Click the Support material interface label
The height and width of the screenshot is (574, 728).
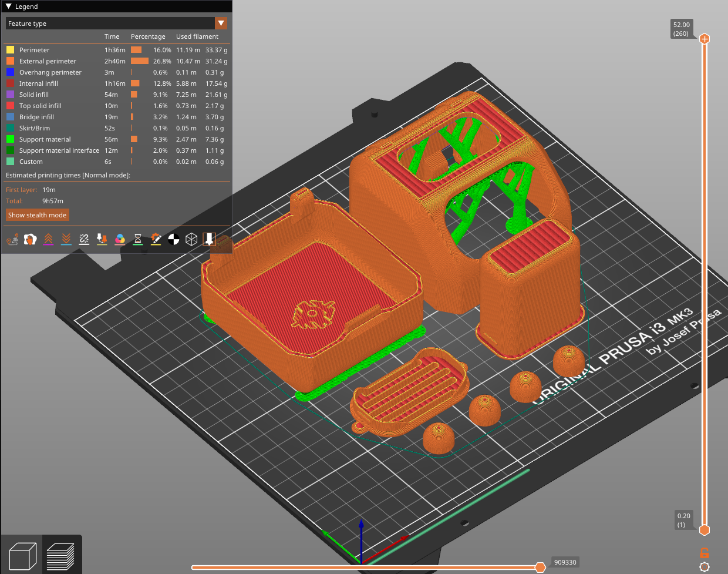point(59,150)
